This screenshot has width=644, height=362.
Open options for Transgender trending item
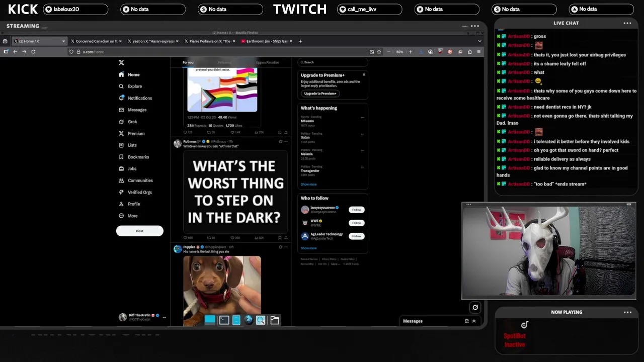pos(362,167)
